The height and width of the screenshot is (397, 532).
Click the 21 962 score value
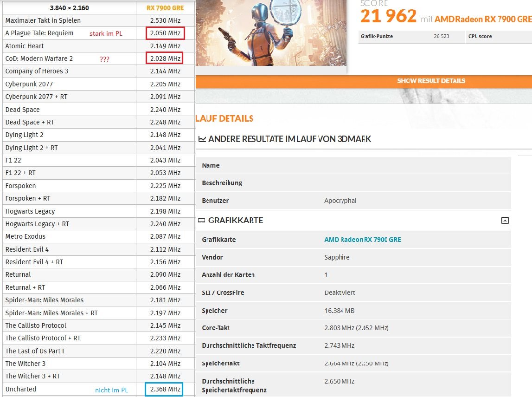[388, 16]
